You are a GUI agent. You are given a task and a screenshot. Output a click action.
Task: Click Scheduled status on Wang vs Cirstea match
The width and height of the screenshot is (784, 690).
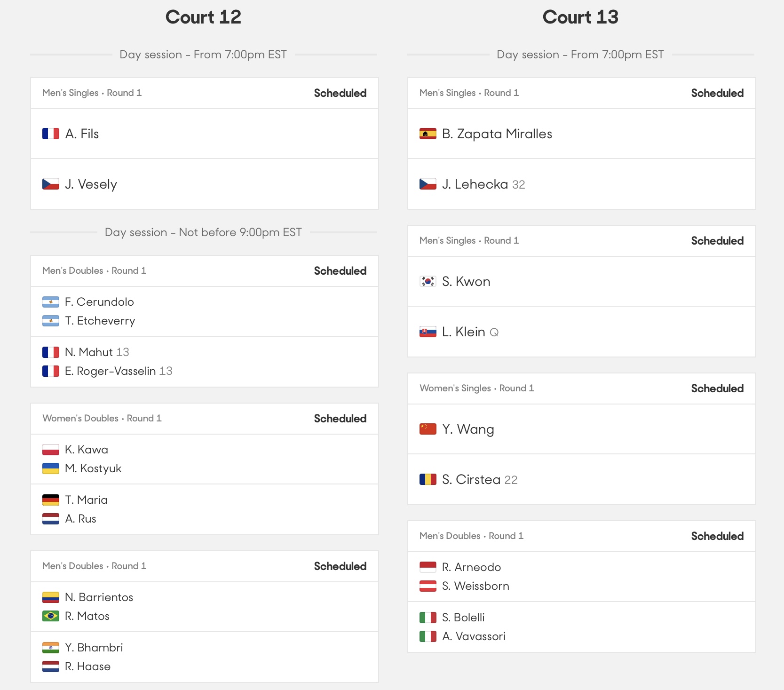click(x=717, y=389)
